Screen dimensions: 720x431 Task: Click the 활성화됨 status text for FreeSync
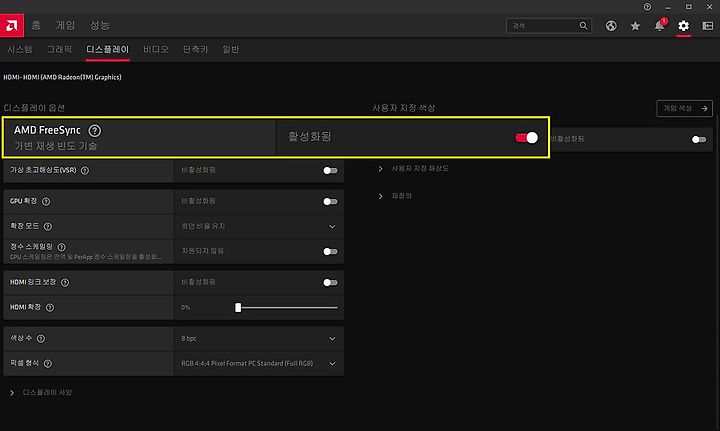309,137
